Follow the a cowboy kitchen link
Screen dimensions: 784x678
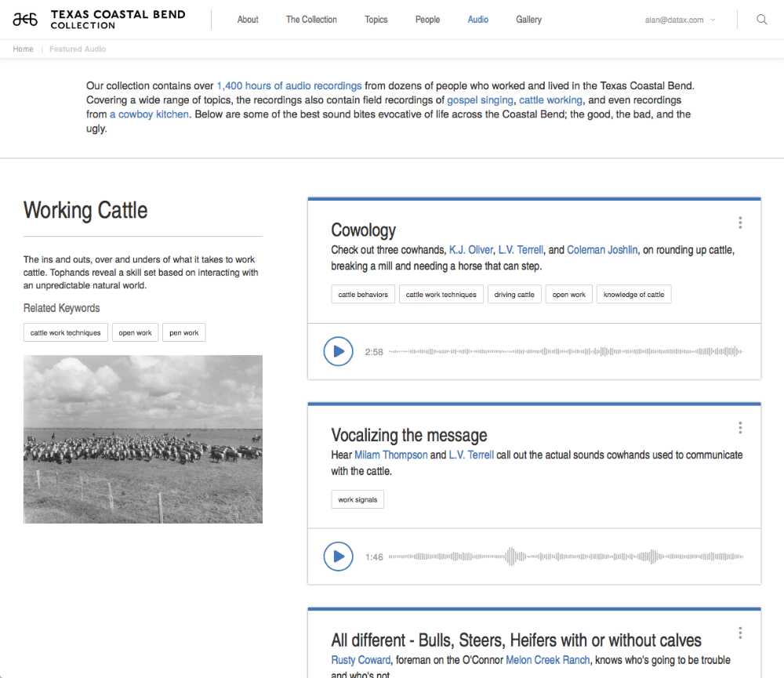149,114
